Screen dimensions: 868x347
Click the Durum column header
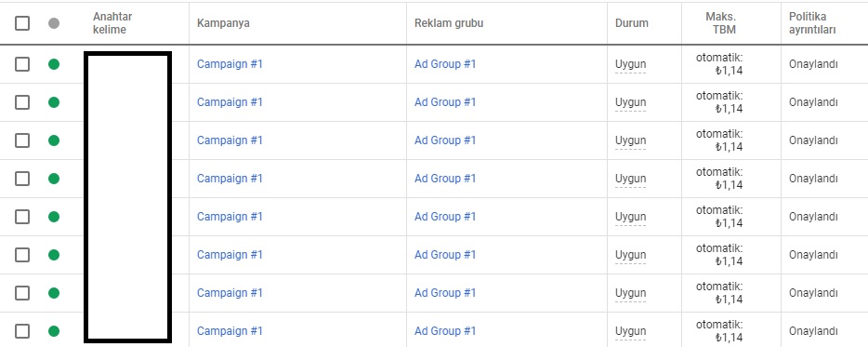tap(632, 23)
